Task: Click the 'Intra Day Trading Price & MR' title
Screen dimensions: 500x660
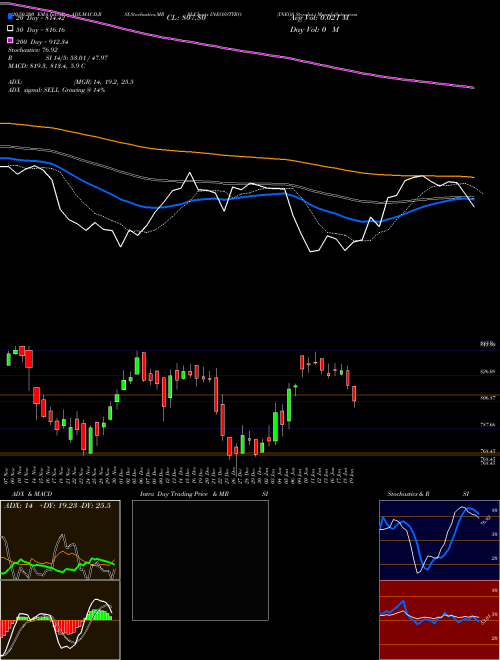Action: click(185, 494)
